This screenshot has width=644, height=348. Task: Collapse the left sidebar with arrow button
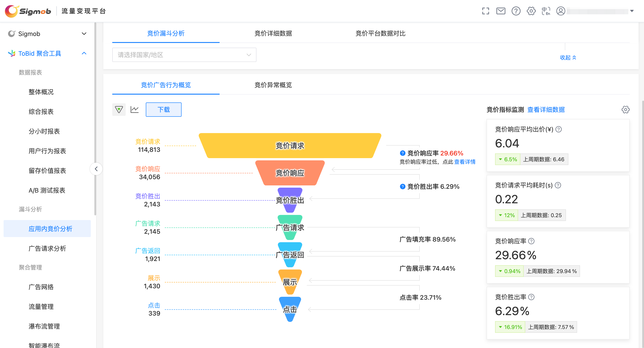tap(96, 169)
